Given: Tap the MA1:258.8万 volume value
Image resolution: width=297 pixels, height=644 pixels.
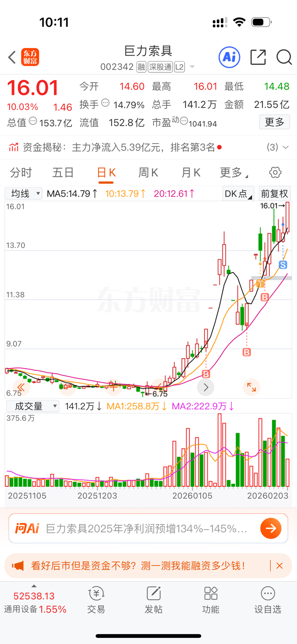Looking at the screenshot, I should coord(137,406).
